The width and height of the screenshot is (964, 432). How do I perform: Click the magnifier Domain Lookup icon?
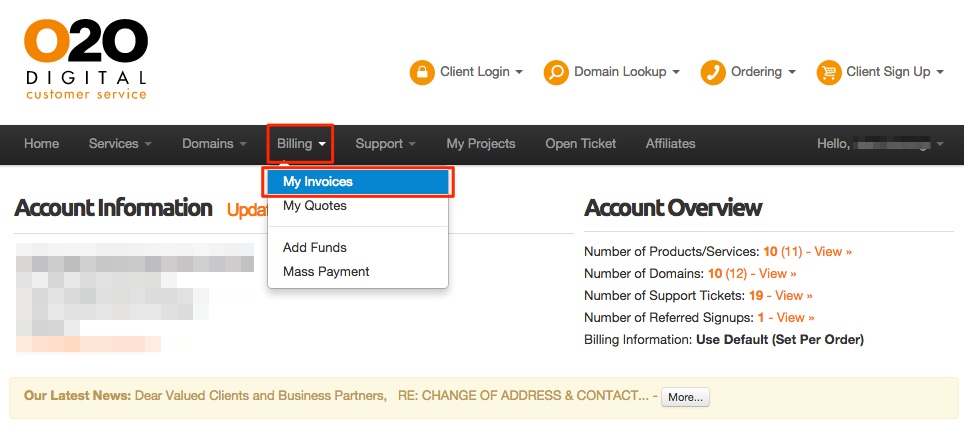(556, 73)
